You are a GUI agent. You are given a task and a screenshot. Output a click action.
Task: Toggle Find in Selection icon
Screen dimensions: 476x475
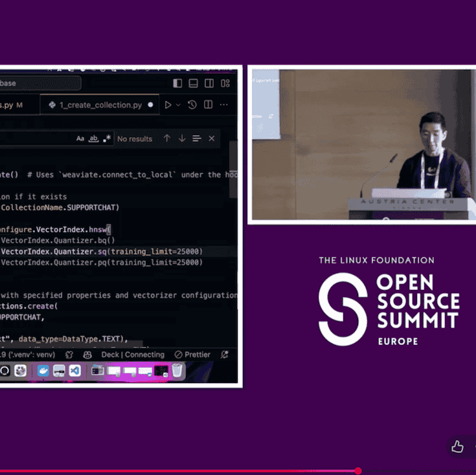point(197,138)
